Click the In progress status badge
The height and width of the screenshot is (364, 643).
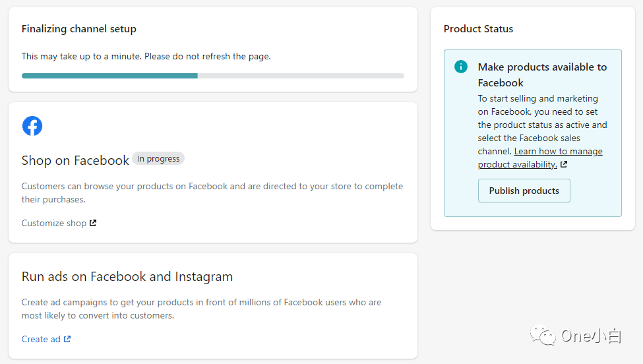tap(158, 159)
